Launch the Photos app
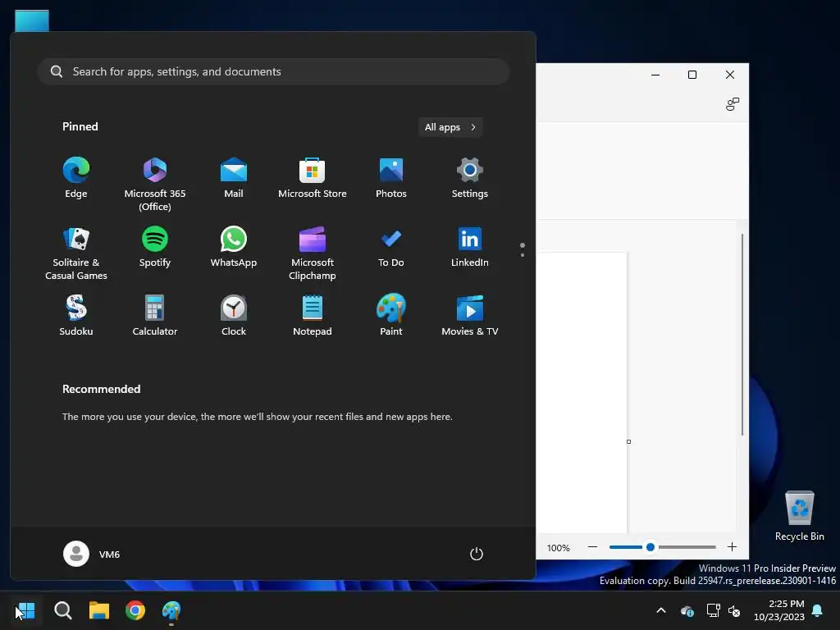840x630 pixels. click(391, 178)
